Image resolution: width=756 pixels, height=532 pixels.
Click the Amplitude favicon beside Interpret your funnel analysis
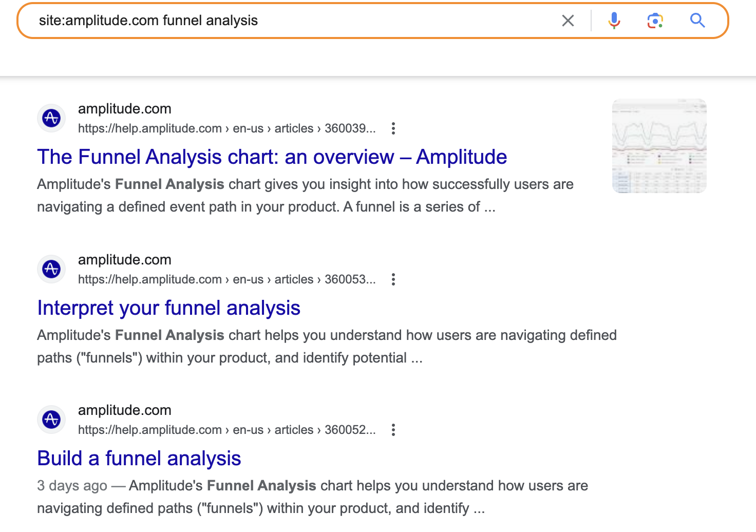[51, 269]
